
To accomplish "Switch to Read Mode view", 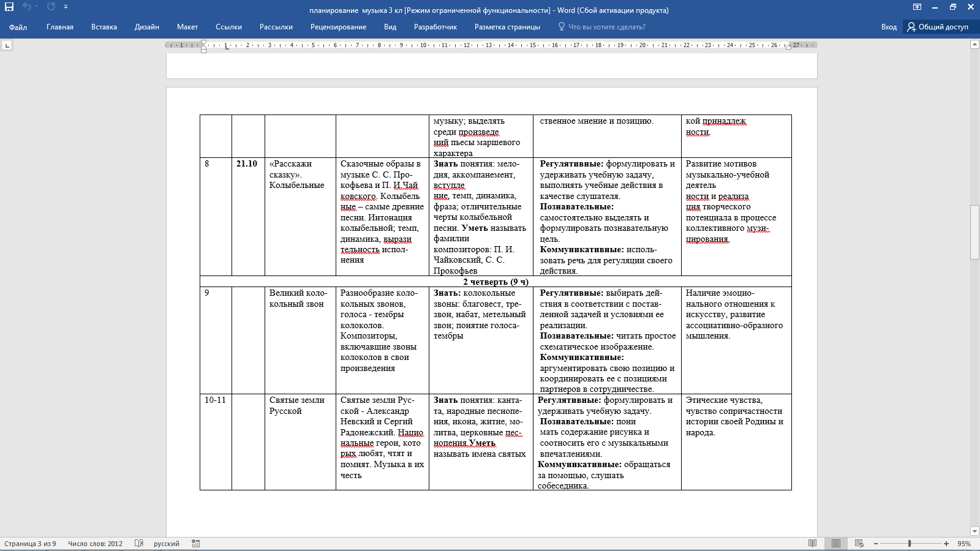I will (x=812, y=543).
